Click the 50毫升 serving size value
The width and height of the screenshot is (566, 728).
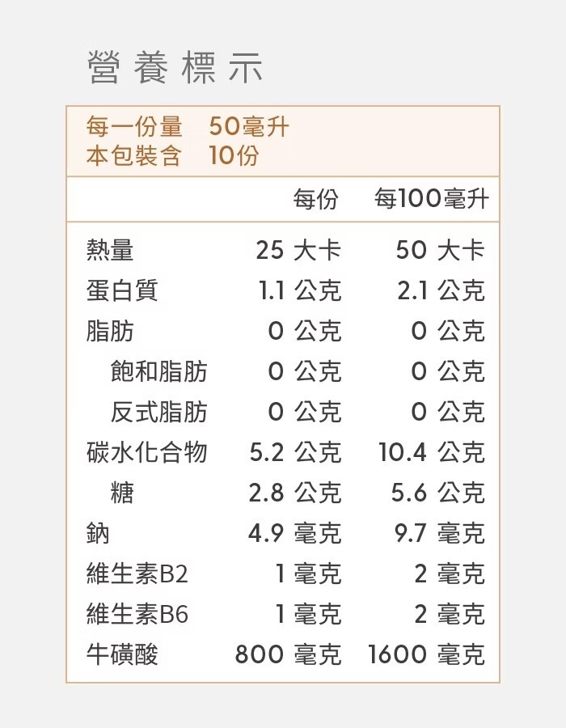[x=249, y=127]
